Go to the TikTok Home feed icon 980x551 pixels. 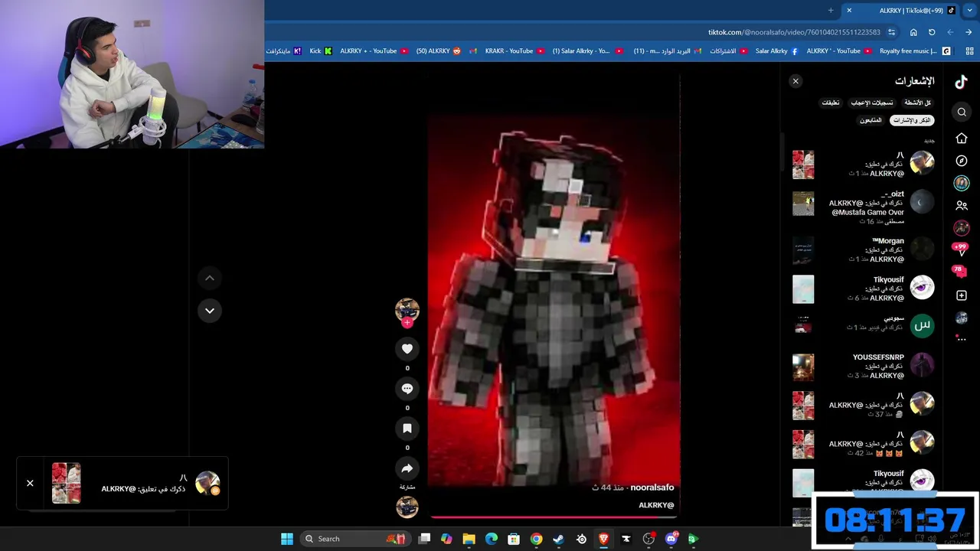click(962, 139)
